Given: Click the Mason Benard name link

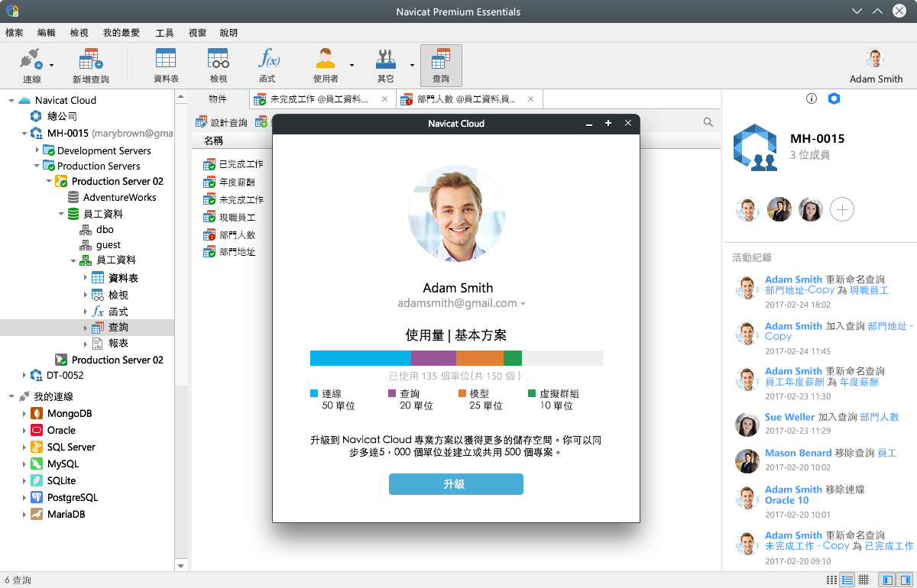Looking at the screenshot, I should (x=799, y=453).
